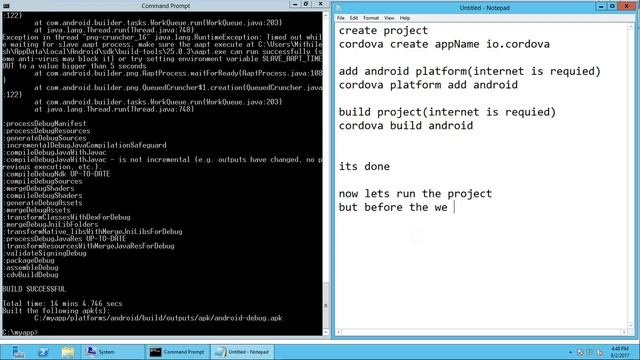Launch PowerShell from the taskbar
This screenshot has width=640, height=360.
pyautogui.click(x=43, y=352)
